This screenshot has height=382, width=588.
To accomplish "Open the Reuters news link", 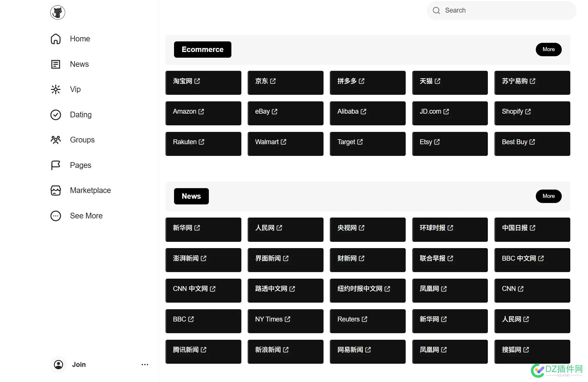I will (x=367, y=321).
